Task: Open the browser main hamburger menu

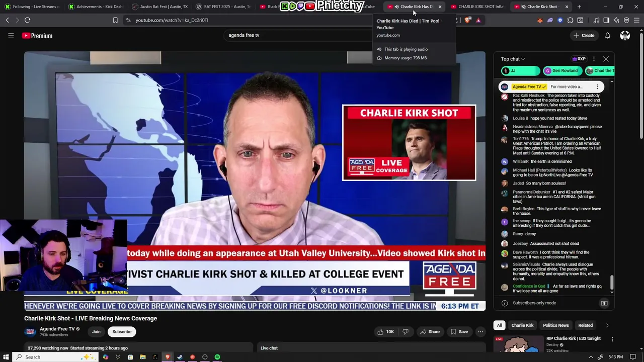Action: coord(636,20)
